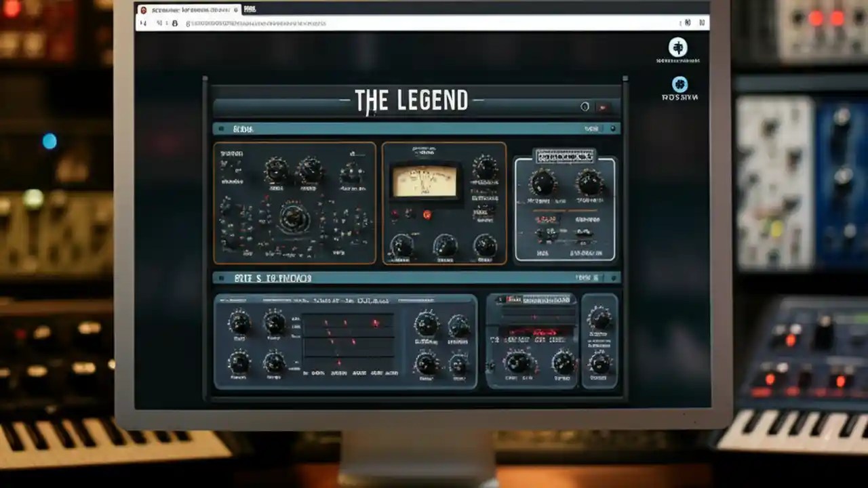
Task: Select the second browser tab
Action: tap(250, 9)
